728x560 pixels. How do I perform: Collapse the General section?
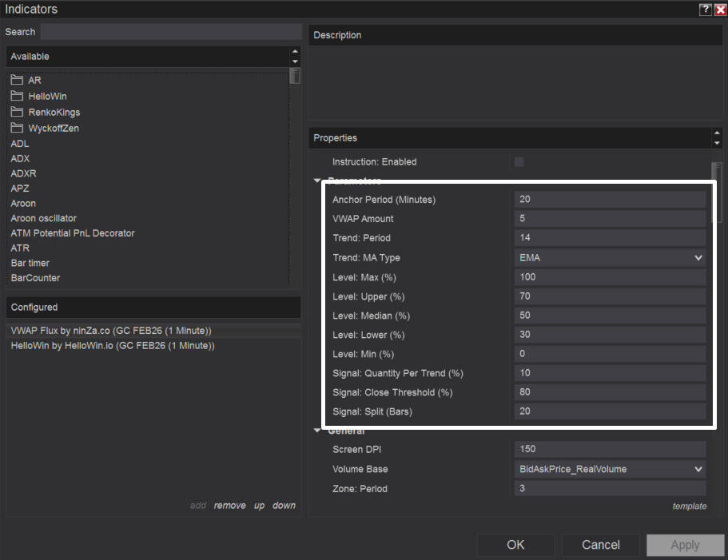tap(317, 431)
